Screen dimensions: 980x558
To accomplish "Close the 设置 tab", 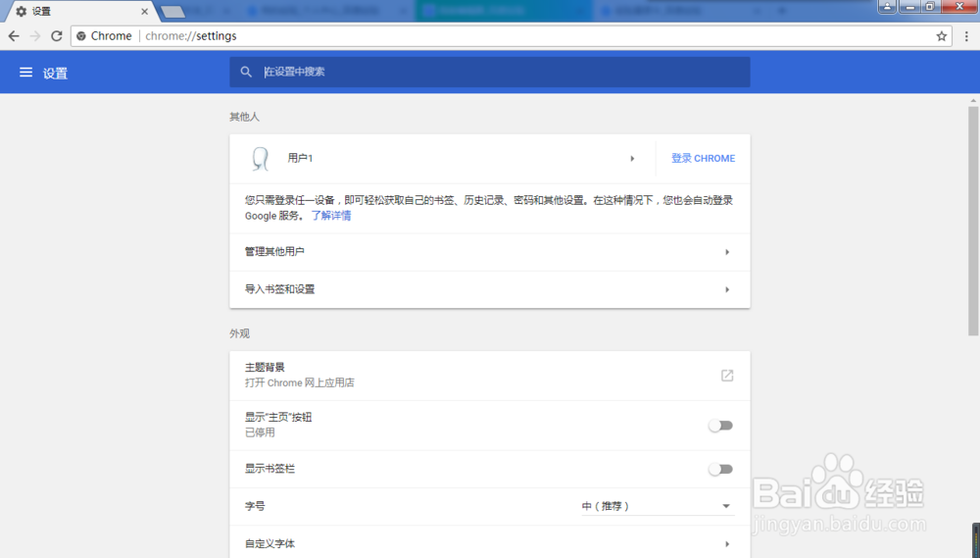I will 144,11.
